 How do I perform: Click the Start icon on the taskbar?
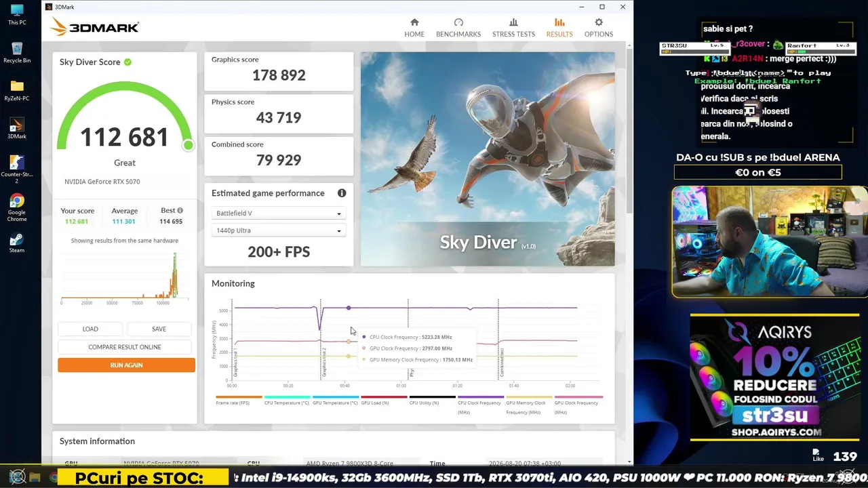(x=17, y=477)
